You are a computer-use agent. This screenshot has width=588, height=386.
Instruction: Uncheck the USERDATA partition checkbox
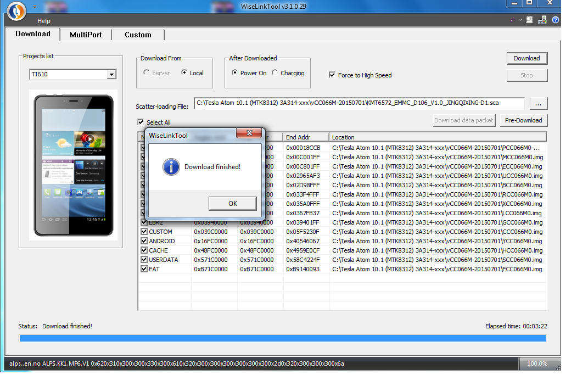point(144,260)
